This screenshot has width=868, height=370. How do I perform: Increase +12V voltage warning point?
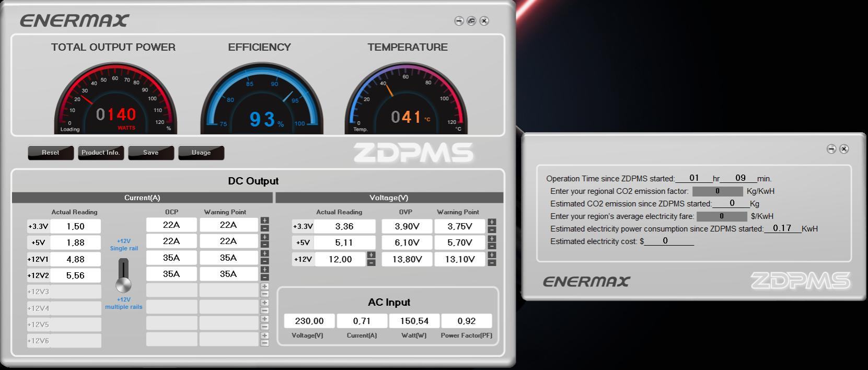[492, 256]
